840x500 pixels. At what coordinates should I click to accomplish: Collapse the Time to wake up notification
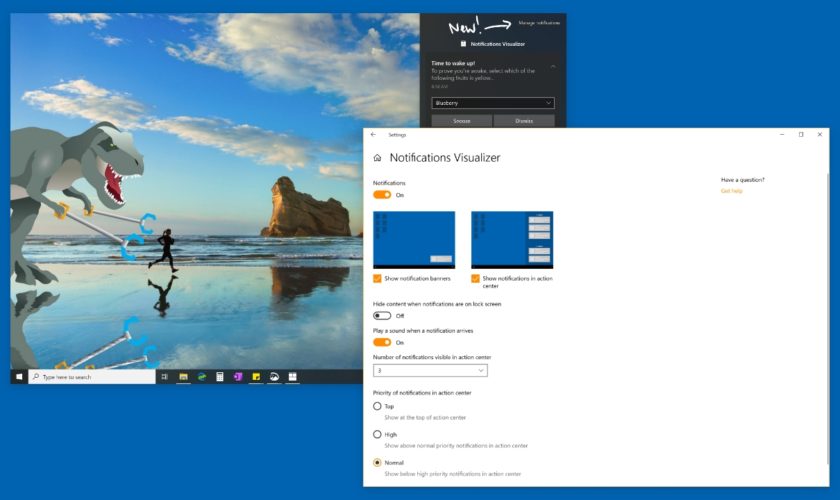pos(554,66)
